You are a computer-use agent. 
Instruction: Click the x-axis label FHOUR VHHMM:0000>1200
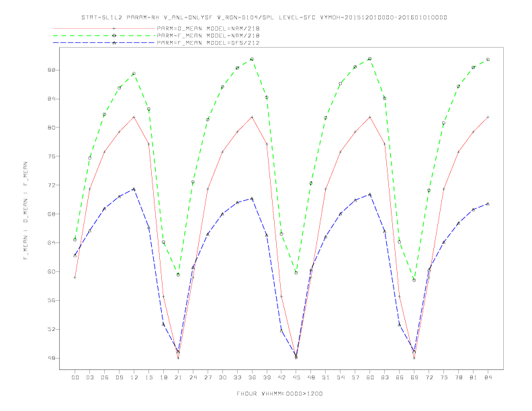click(279, 394)
